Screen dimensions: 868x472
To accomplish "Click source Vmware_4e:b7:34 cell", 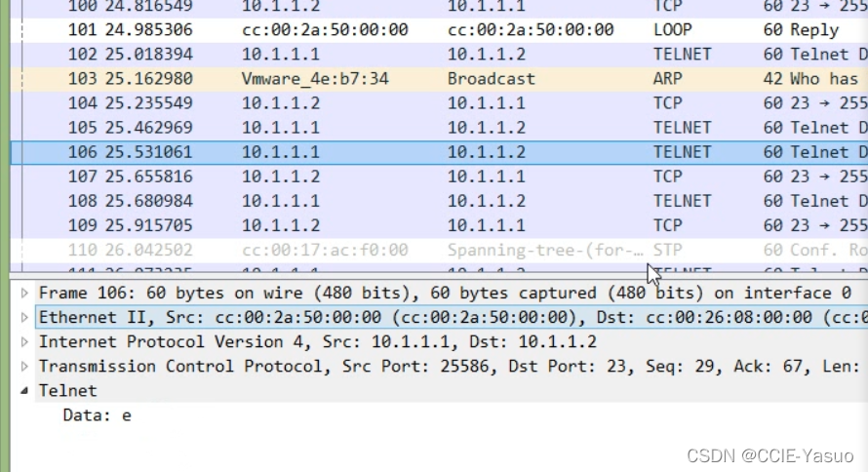I will (315, 79).
